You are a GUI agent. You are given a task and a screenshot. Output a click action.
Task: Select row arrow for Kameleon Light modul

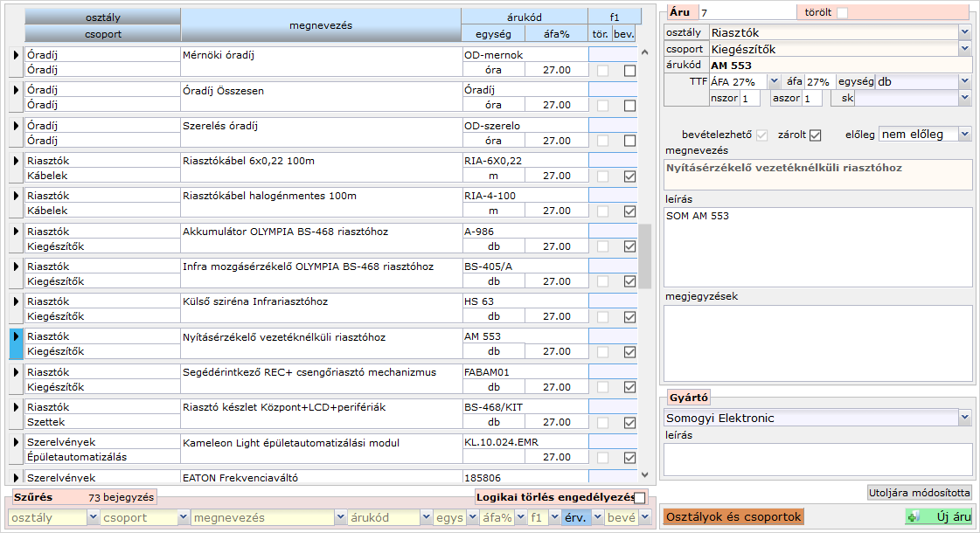click(15, 442)
